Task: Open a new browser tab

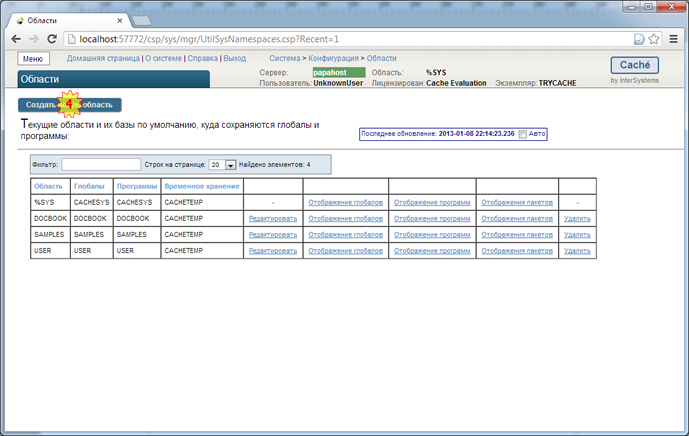Action: point(141,21)
